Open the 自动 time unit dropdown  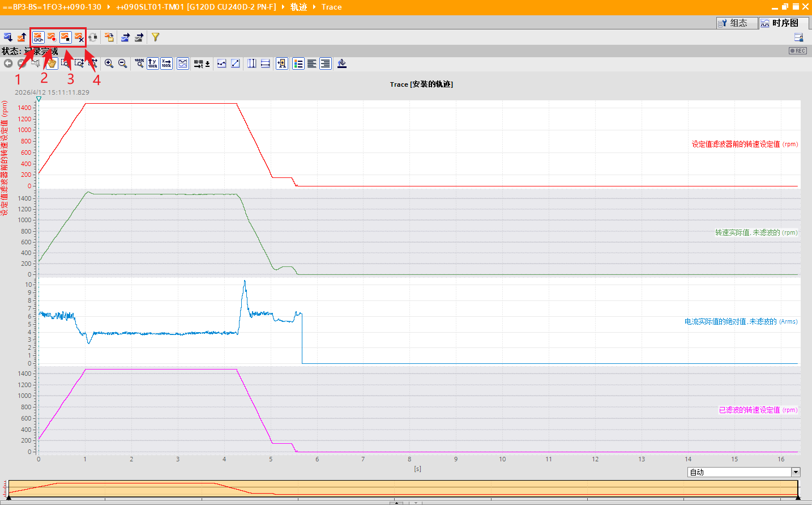(796, 472)
